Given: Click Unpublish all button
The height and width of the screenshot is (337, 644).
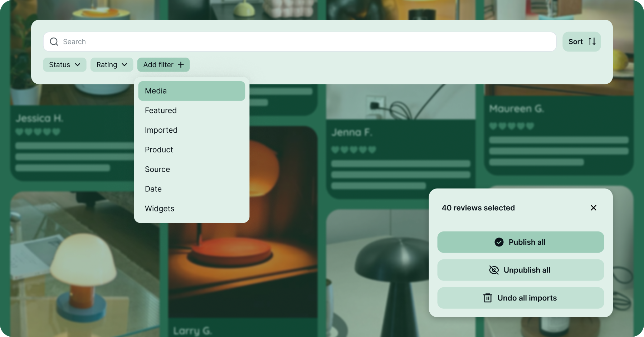Looking at the screenshot, I should point(521,270).
